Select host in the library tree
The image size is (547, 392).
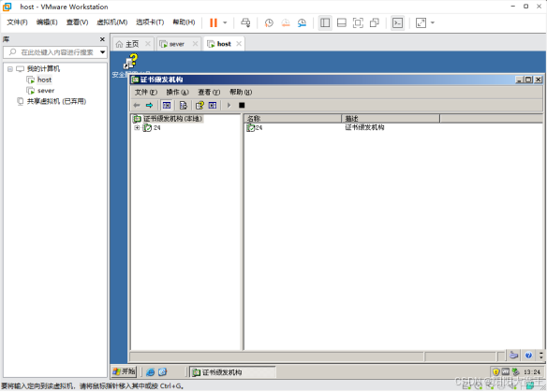click(x=44, y=80)
